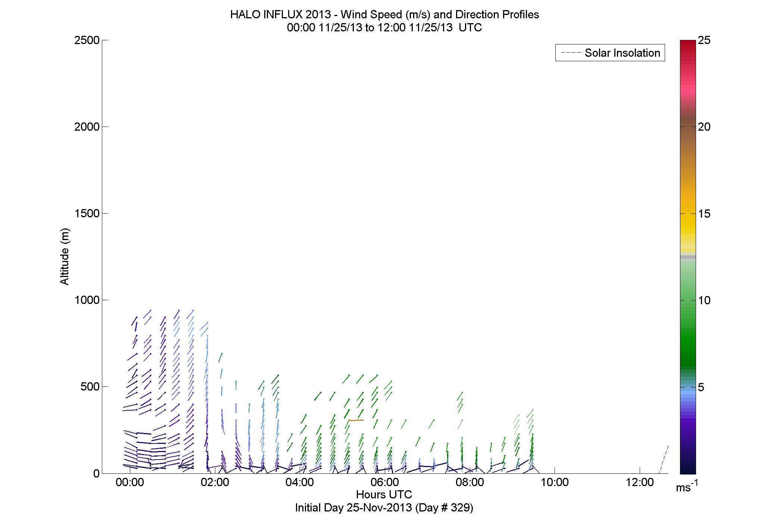
Task: Click the 04:00 time tick label
Action: [x=300, y=482]
